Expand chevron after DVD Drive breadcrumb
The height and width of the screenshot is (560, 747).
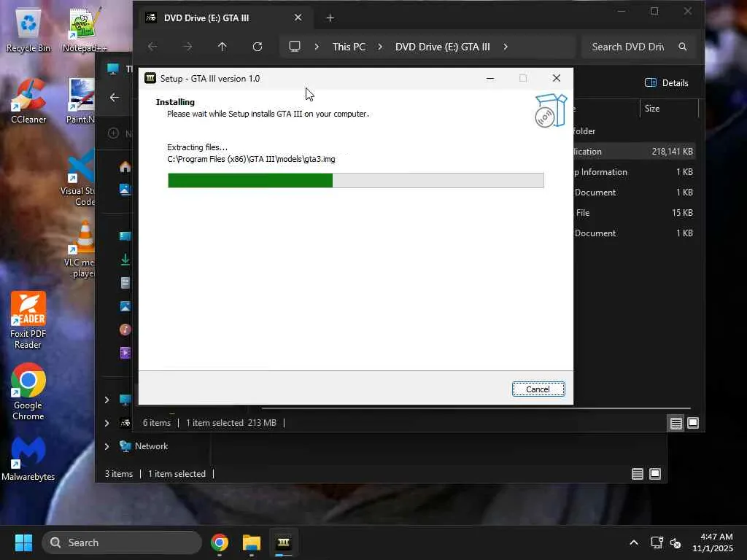click(x=506, y=47)
